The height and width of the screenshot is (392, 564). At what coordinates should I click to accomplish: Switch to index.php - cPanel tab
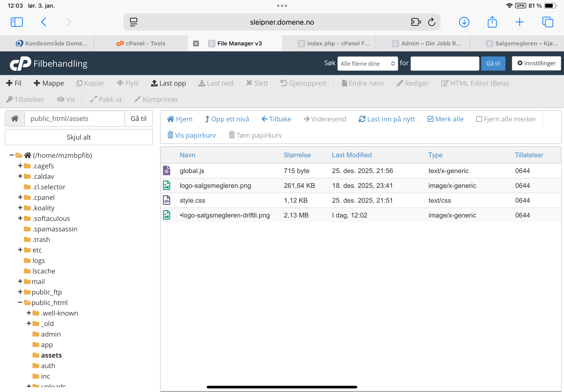[333, 44]
